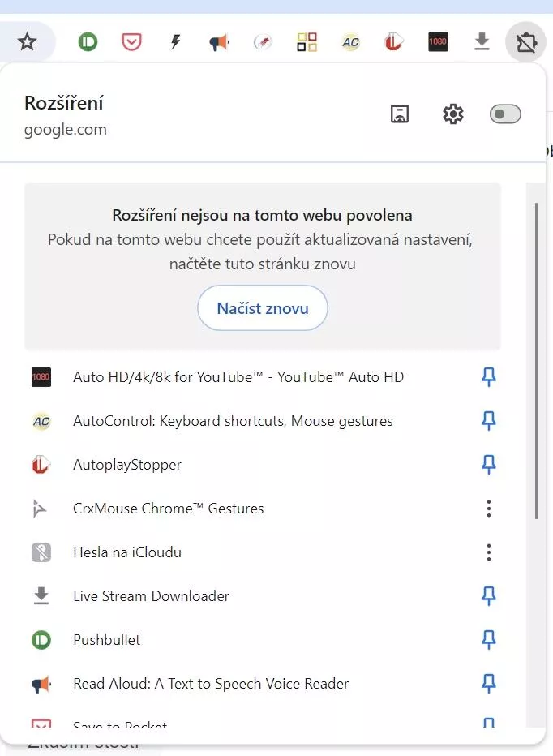
Task: Open the Read Aloud megaphone toolbar icon
Action: 219,42
